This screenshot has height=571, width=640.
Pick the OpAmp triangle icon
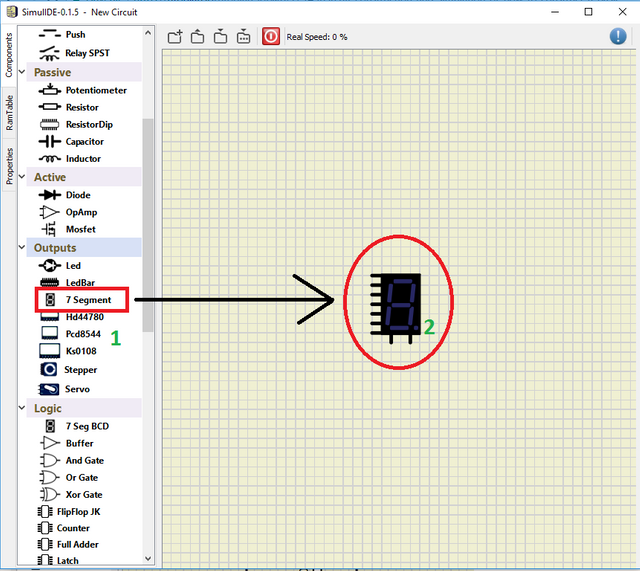[49, 212]
